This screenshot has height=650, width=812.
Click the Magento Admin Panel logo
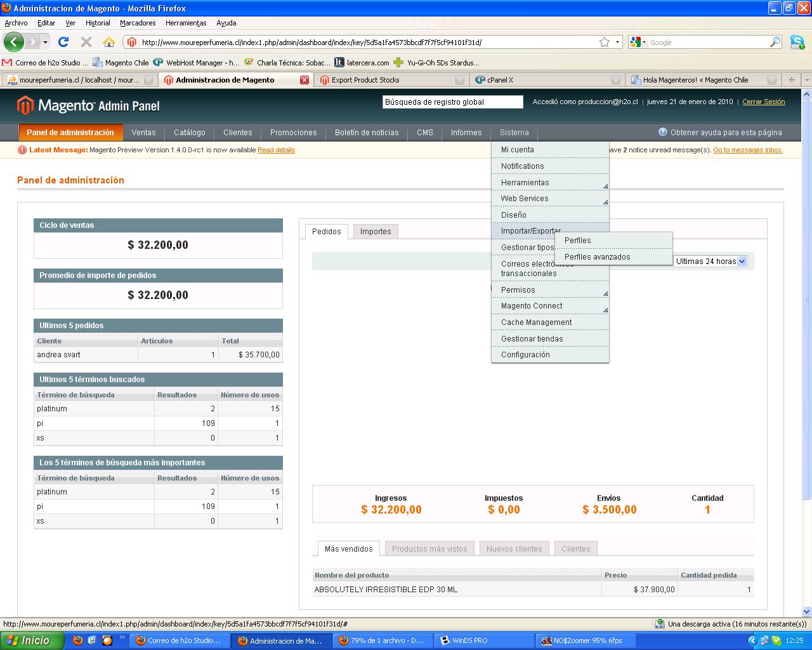(89, 105)
